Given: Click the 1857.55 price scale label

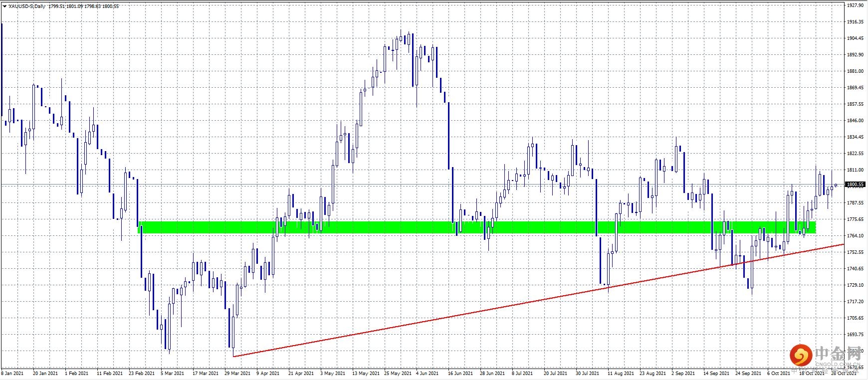Looking at the screenshot, I should click(x=855, y=104).
